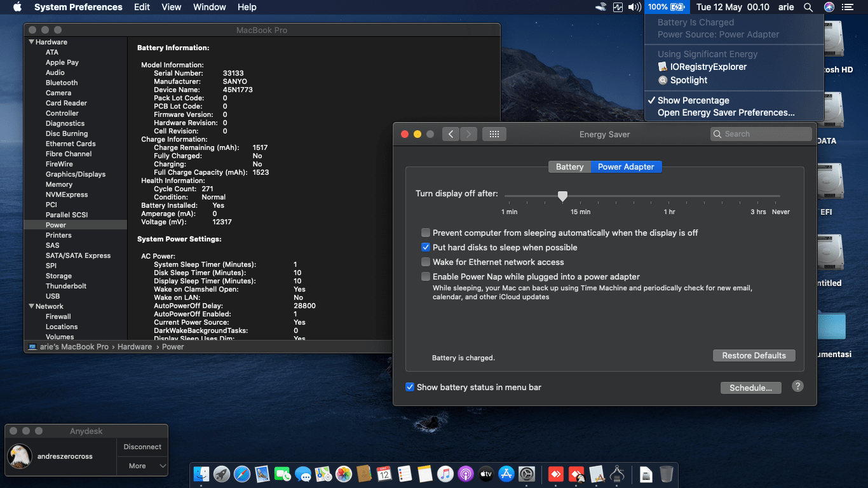
Task: Select Bluetooth in the hardware list
Action: pos(62,83)
